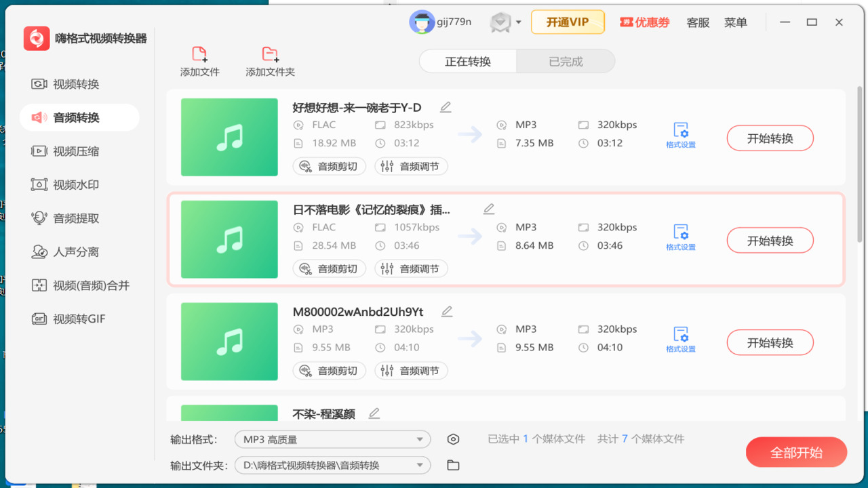Open 客服 customer service
868x488 pixels.
pos(697,22)
